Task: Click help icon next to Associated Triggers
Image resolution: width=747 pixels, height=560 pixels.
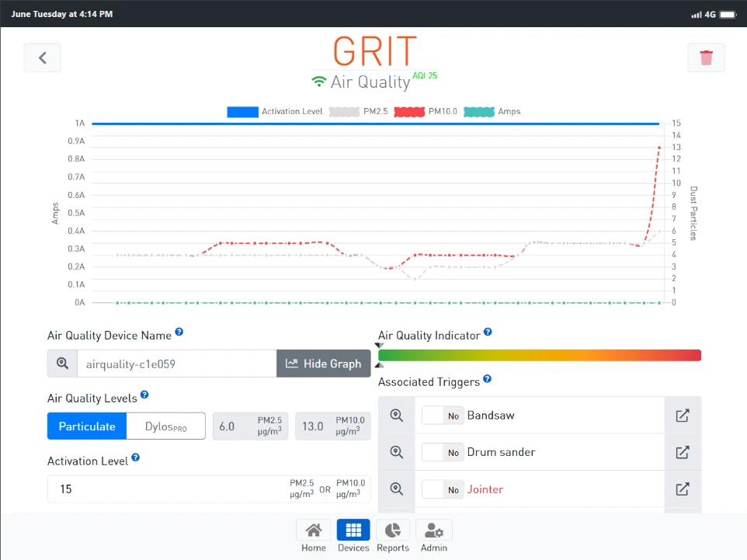Action: (487, 379)
